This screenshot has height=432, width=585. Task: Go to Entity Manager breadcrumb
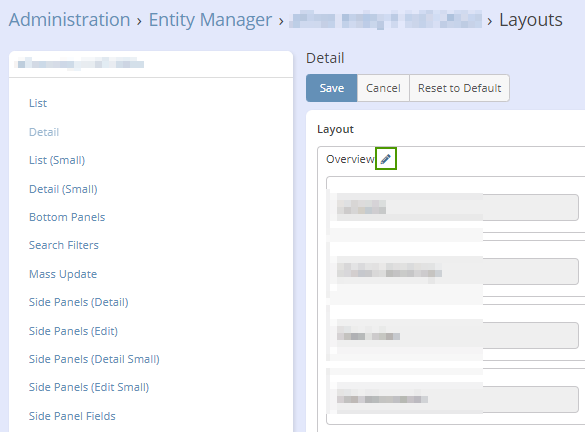click(210, 20)
